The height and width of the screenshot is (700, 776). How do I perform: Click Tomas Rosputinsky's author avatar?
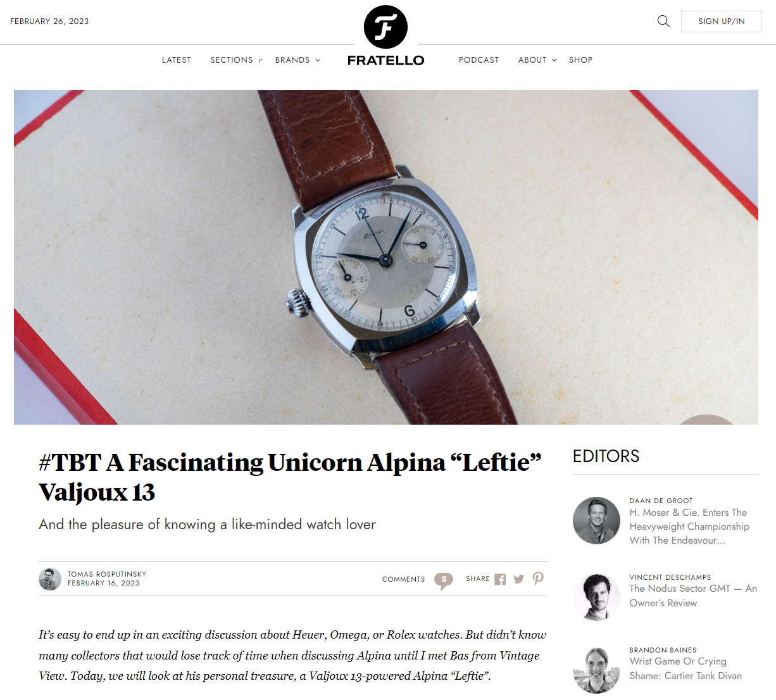tap(50, 579)
